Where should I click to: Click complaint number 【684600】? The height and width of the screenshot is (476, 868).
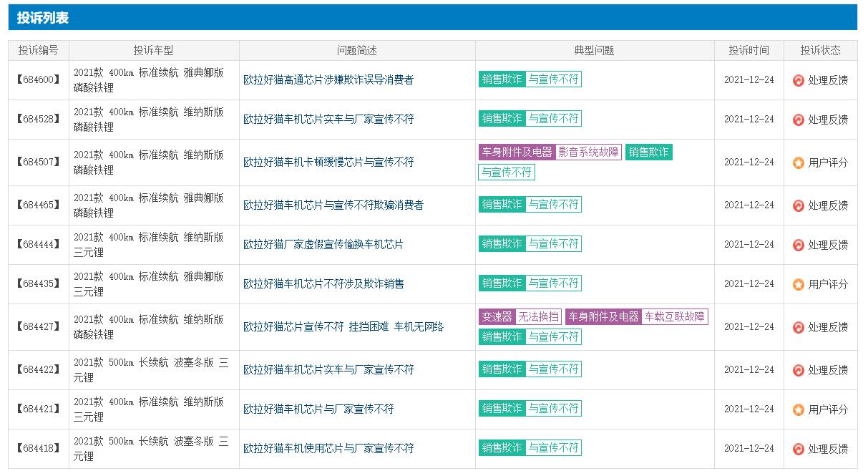coord(39,80)
